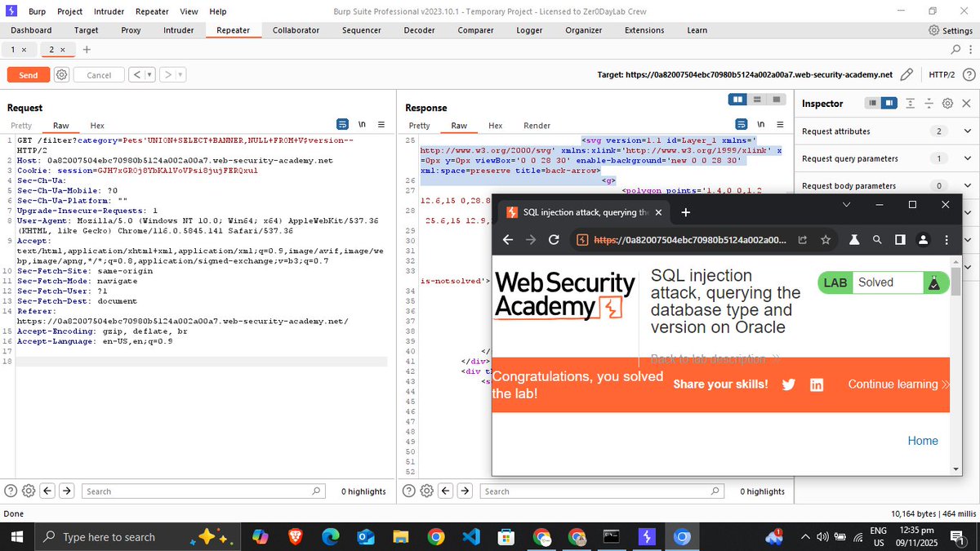Select the combined tabbed request/response layout
The width and height of the screenshot is (980, 551).
pos(776,100)
